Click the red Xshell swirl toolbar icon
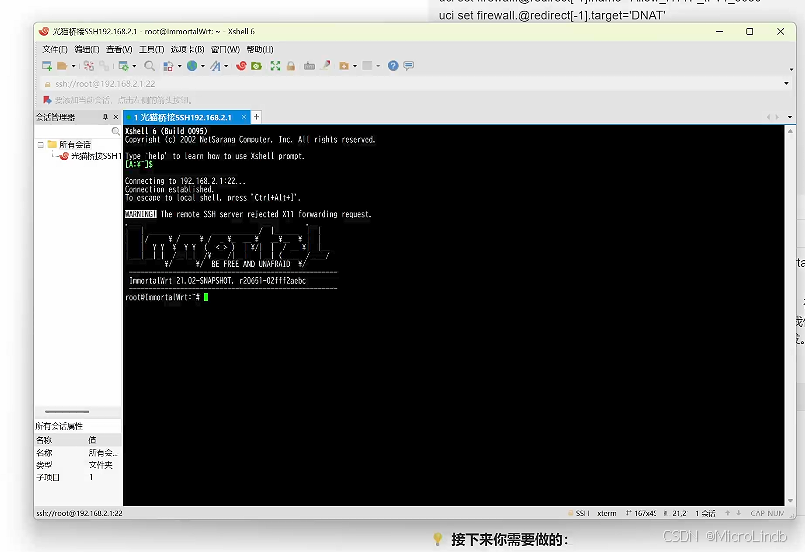Image resolution: width=805 pixels, height=552 pixels. point(241,66)
